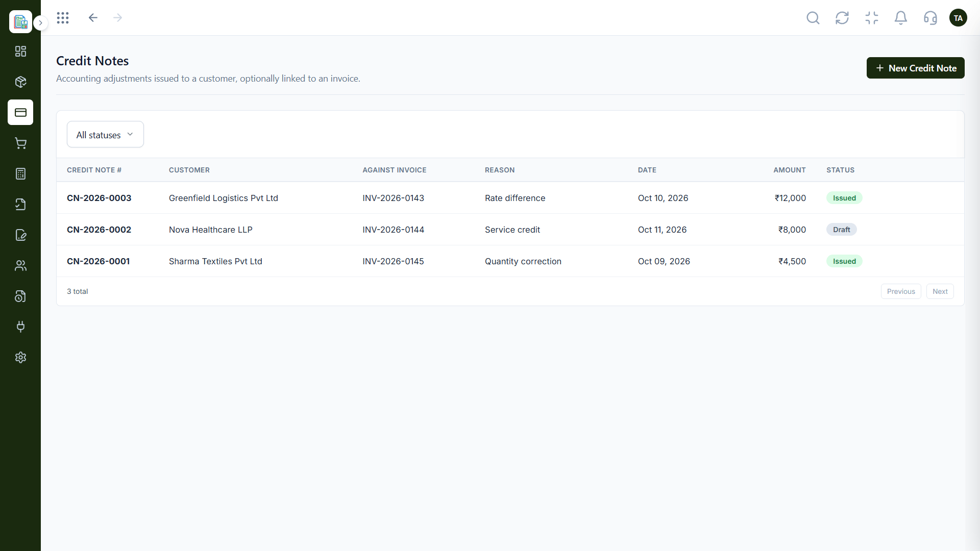Click invoice INV-2026-0143

pos(393,198)
